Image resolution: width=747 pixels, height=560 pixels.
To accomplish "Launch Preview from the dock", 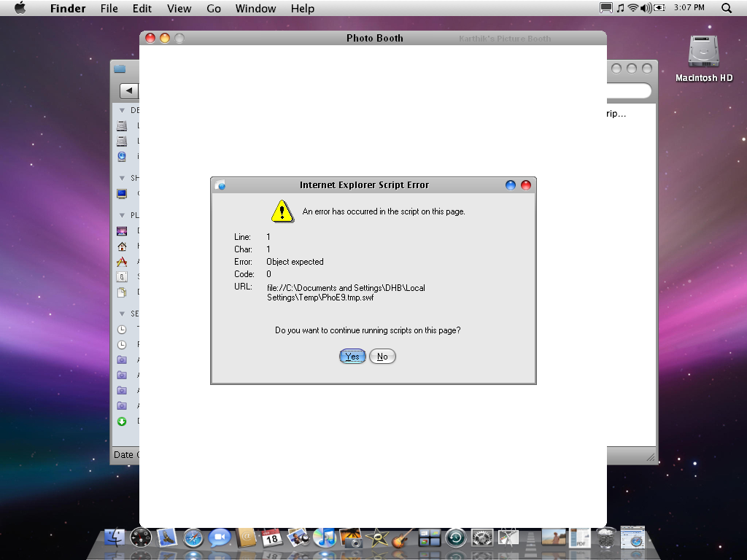I will point(298,538).
